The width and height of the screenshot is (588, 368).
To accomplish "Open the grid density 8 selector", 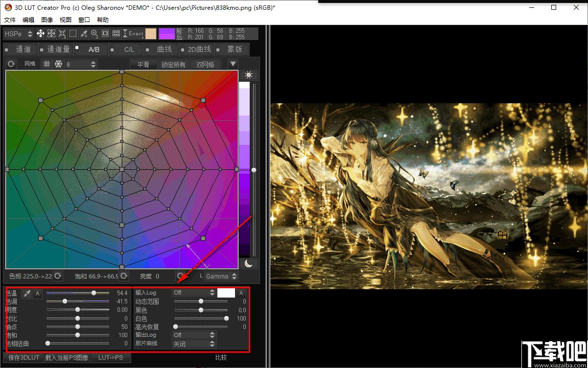I will point(81,64).
